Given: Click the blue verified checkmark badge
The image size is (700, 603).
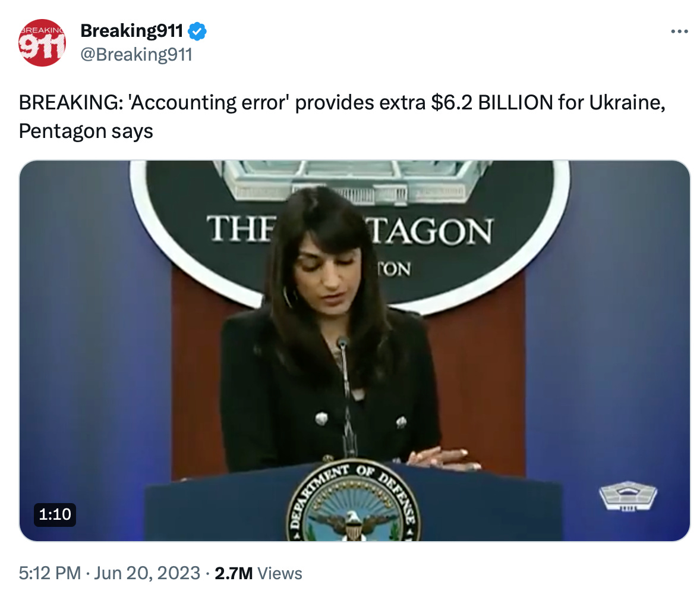Looking at the screenshot, I should tap(197, 32).
